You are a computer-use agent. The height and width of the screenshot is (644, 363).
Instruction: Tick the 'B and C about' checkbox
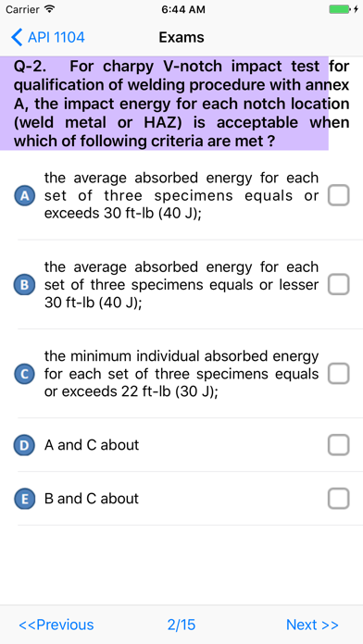(338, 499)
